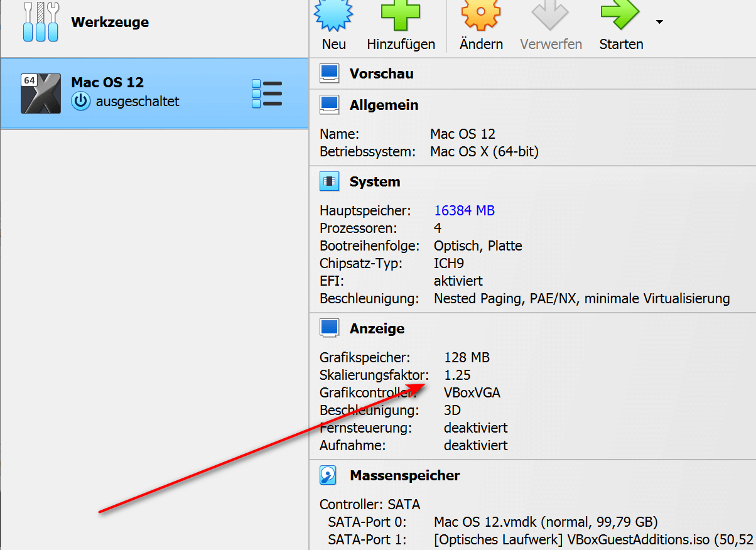Click the EFI value aktiviert
This screenshot has height=550, width=756.
click(458, 281)
